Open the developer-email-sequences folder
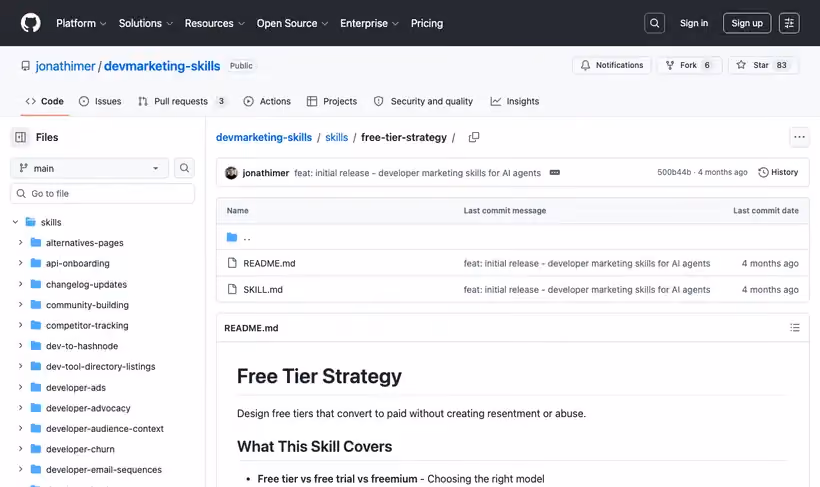The width and height of the screenshot is (820, 487). point(104,470)
